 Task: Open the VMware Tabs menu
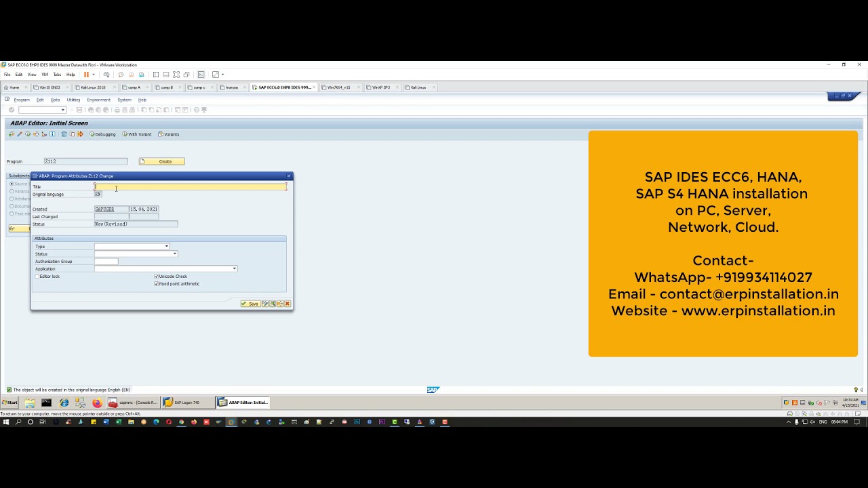(57, 75)
